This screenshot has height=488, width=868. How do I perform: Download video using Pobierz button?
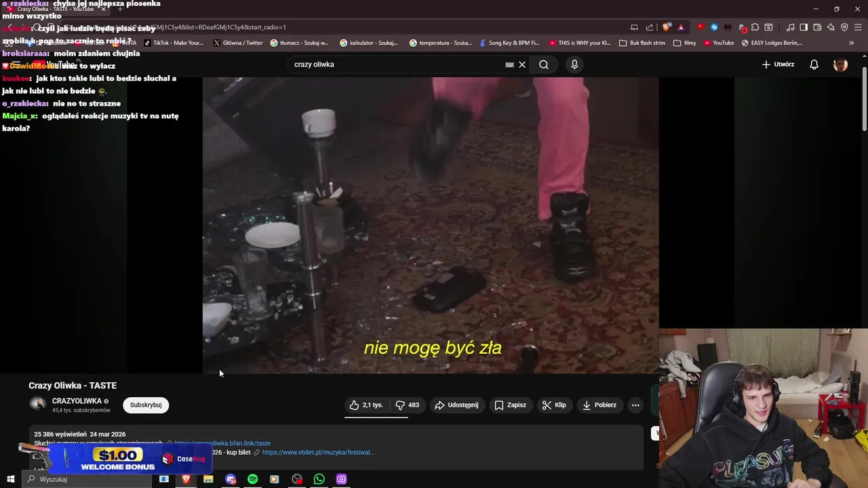(599, 405)
